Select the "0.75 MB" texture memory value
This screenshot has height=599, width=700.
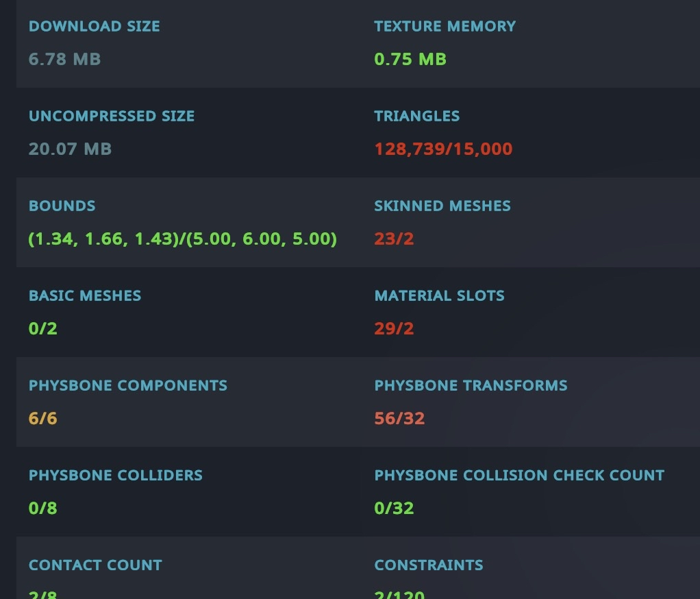[410, 60]
